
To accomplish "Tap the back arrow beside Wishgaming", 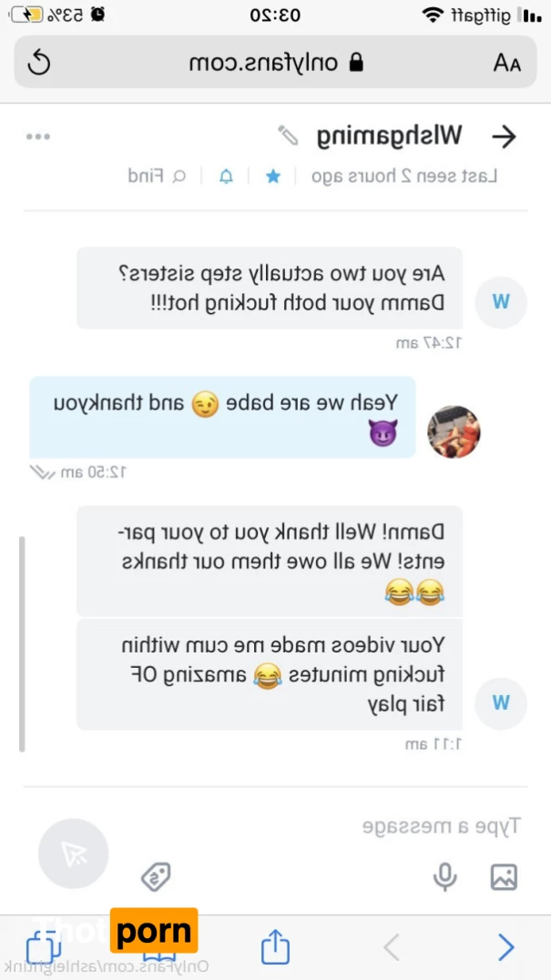I will click(x=504, y=136).
